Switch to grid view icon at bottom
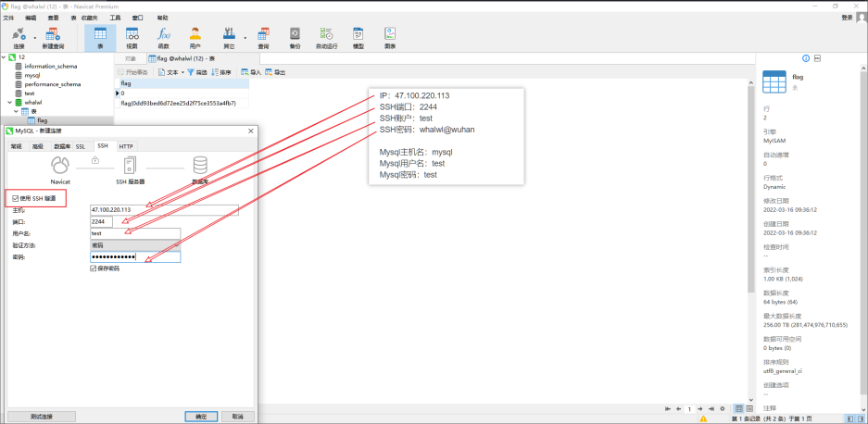The image size is (868, 424). click(739, 408)
